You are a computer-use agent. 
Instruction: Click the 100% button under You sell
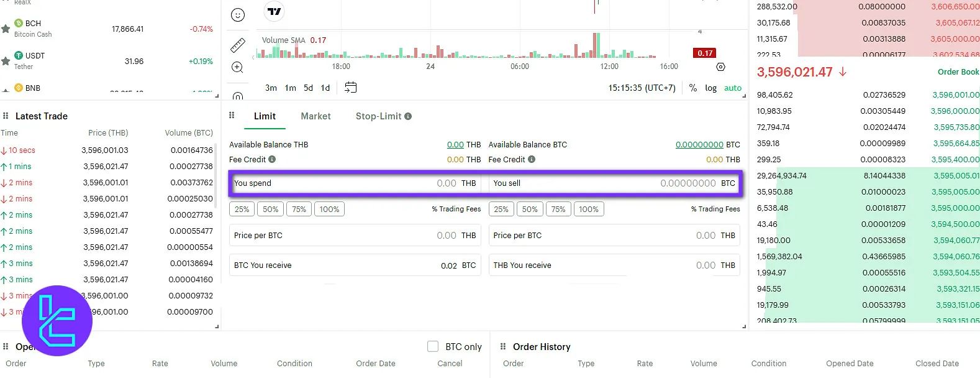point(589,210)
